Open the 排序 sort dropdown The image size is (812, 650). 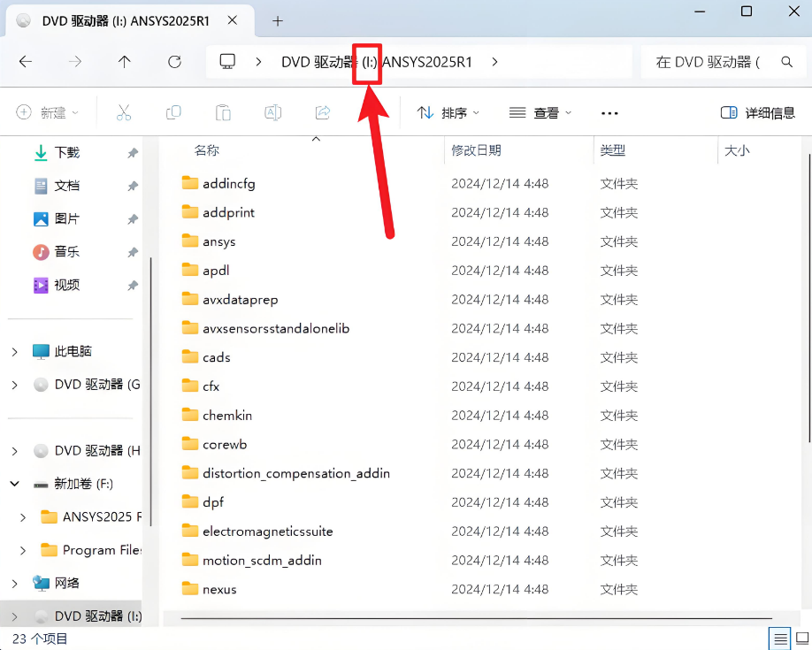(448, 112)
